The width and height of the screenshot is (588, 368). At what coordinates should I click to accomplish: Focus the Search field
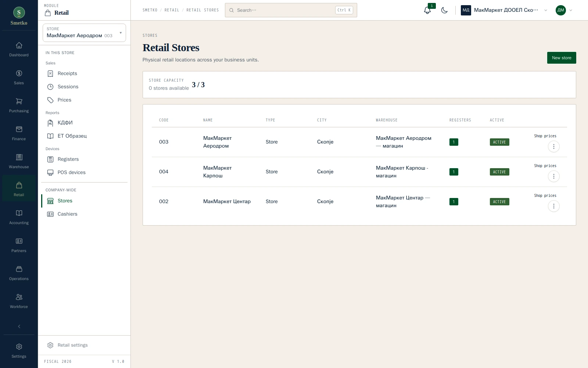[x=291, y=10]
